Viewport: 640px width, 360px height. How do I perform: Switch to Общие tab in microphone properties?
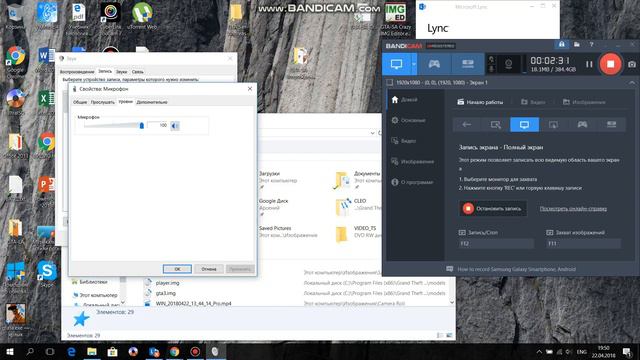click(80, 102)
